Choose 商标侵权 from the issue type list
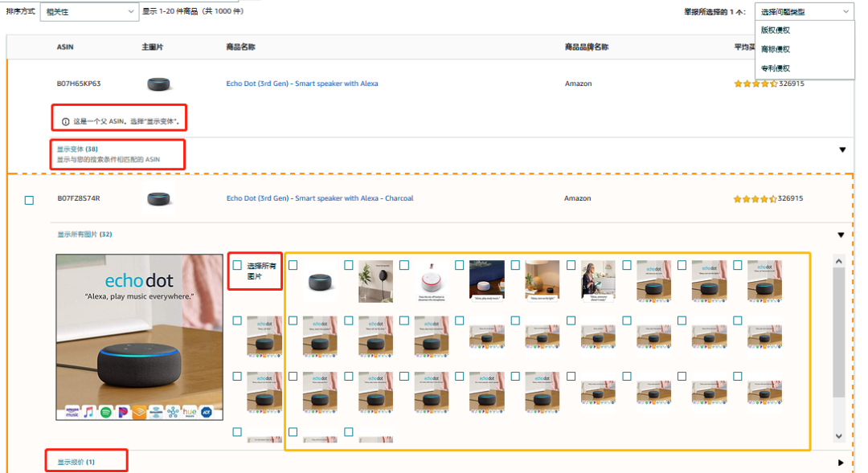 pyautogui.click(x=775, y=49)
